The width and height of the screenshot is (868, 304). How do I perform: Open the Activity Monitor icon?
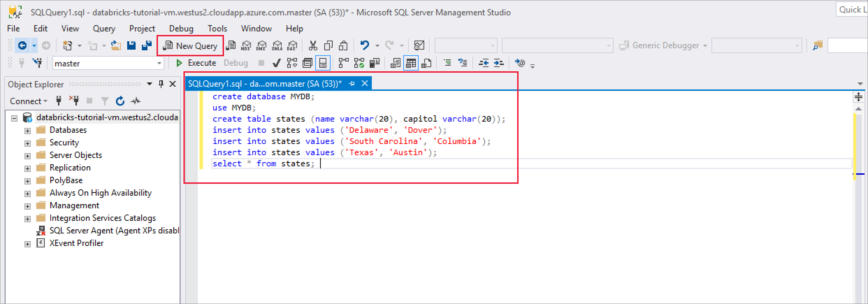click(x=419, y=45)
